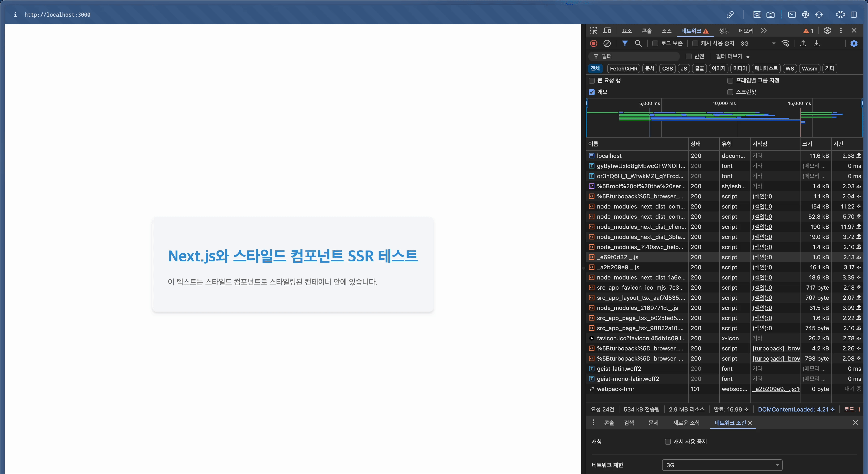This screenshot has height=474, width=868.
Task: Select the favicon.ico request row
Action: [725, 338]
